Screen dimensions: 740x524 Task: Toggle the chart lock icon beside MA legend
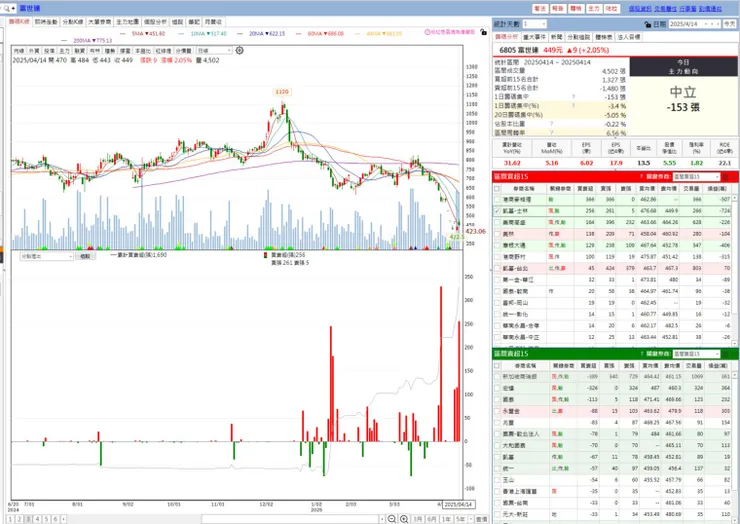[x=483, y=32]
